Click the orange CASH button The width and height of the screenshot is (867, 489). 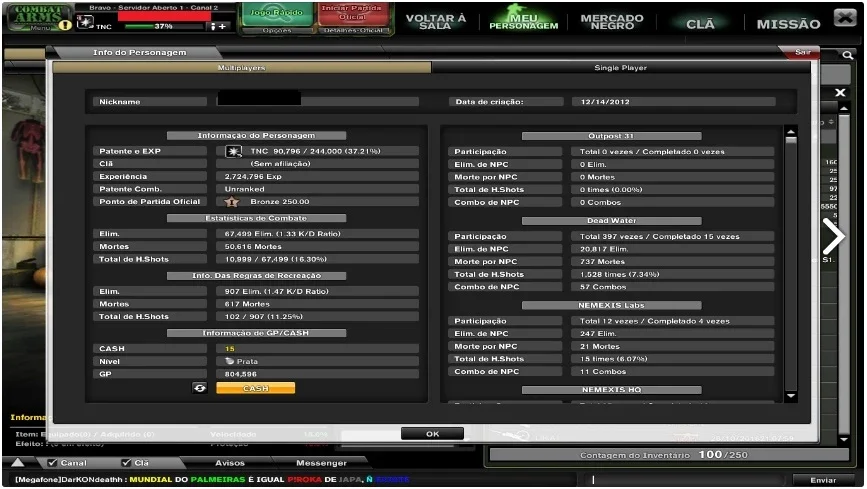[x=255, y=388]
